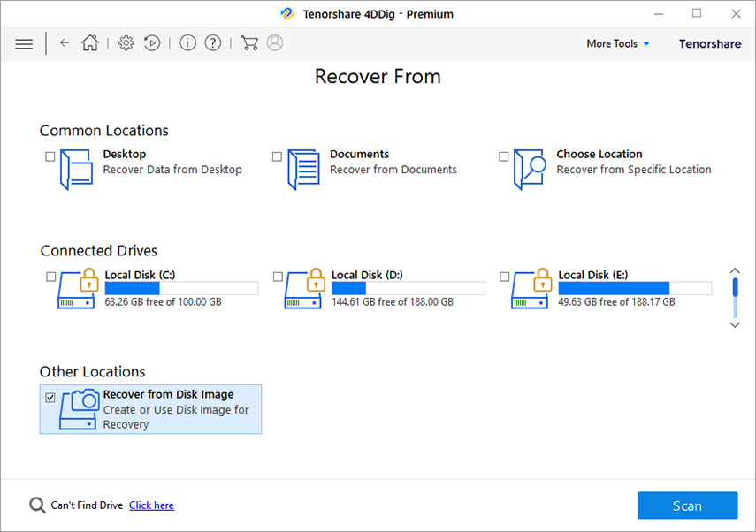Click the Documents location title
The height and width of the screenshot is (532, 756).
pos(359,154)
